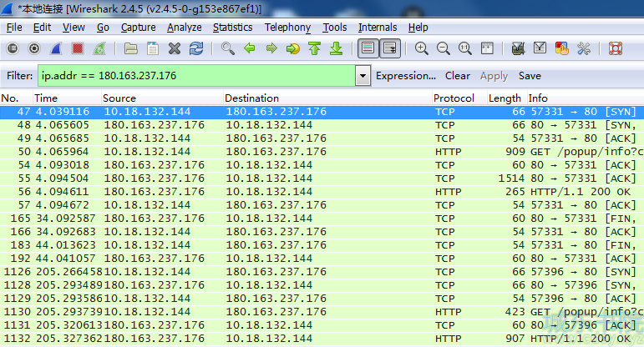Zoom in toolbar icon

point(421,49)
